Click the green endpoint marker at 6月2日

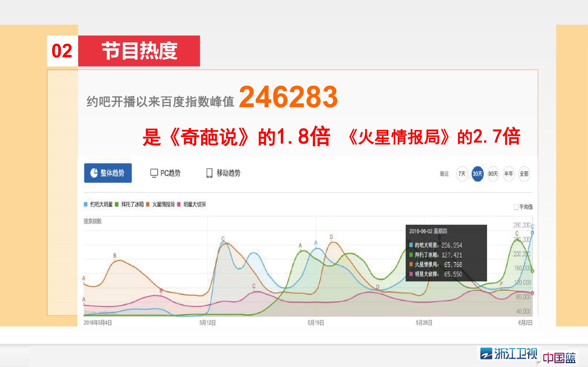click(532, 271)
